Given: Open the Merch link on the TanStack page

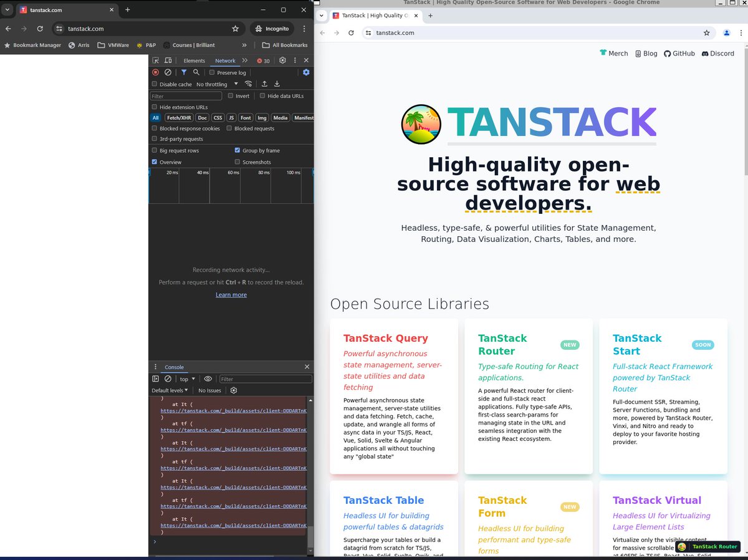Looking at the screenshot, I should coord(613,54).
